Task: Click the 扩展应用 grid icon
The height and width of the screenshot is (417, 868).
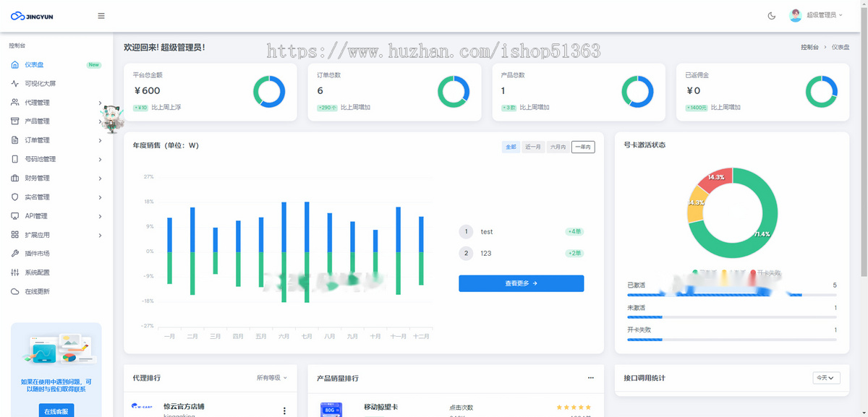Action: [x=15, y=235]
